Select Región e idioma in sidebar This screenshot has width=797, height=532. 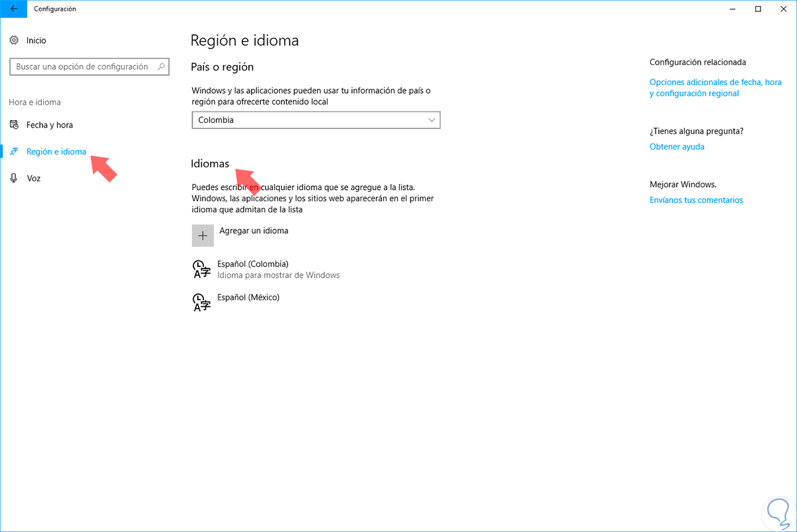pos(56,151)
